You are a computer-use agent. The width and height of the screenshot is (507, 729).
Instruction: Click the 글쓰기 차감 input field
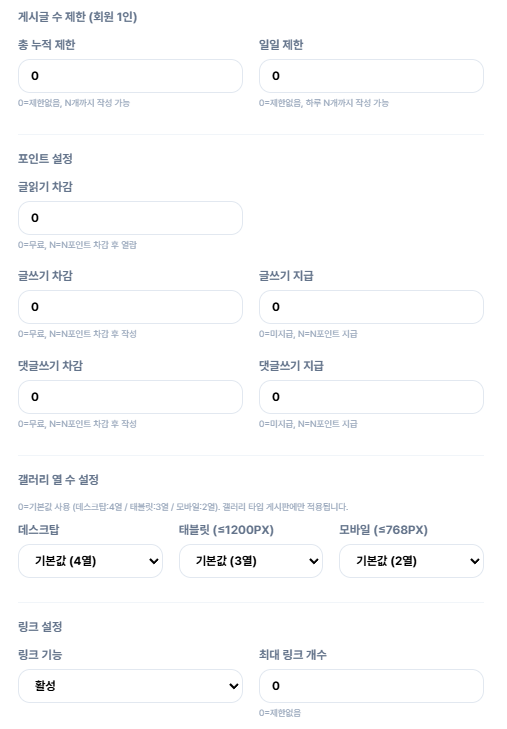point(130,307)
